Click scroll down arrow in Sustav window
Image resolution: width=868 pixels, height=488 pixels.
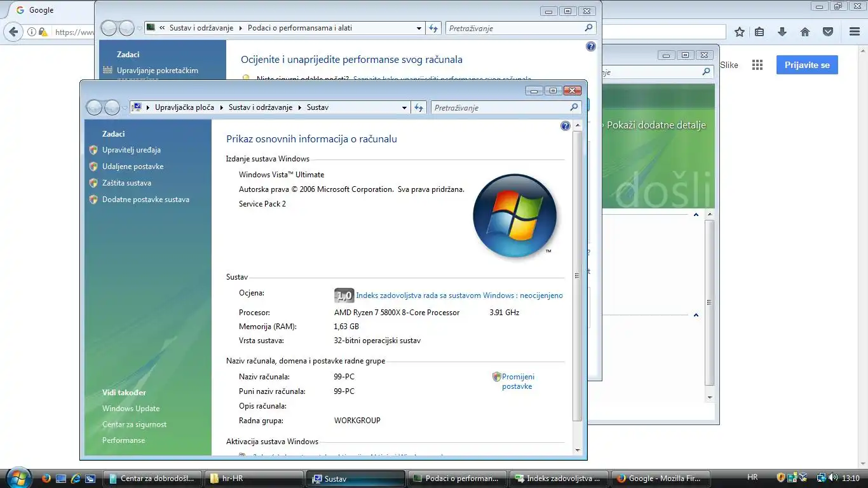coord(577,450)
